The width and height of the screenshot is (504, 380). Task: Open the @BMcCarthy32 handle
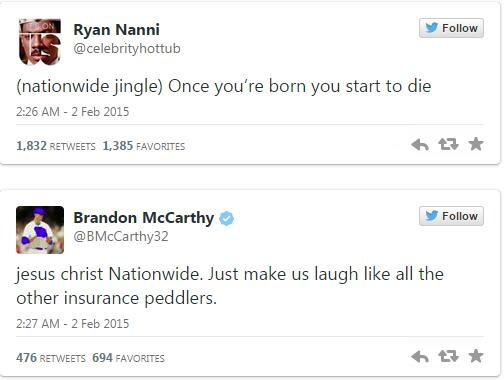(x=121, y=237)
